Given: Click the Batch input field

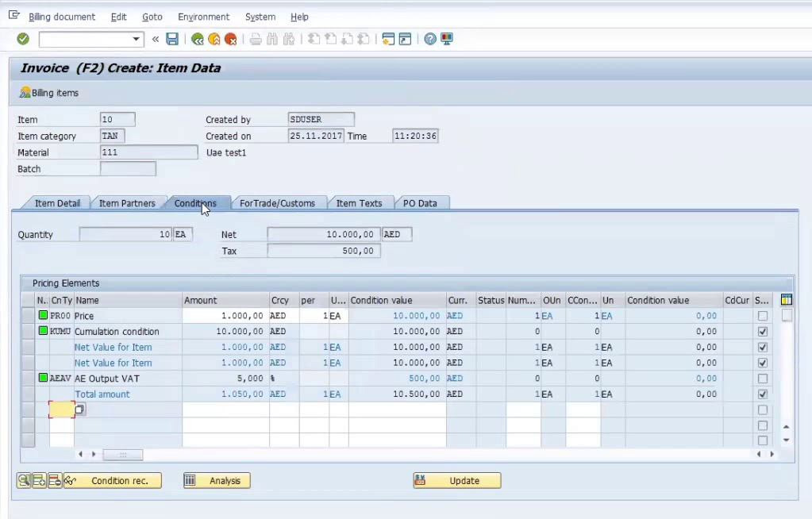Looking at the screenshot, I should [128, 169].
